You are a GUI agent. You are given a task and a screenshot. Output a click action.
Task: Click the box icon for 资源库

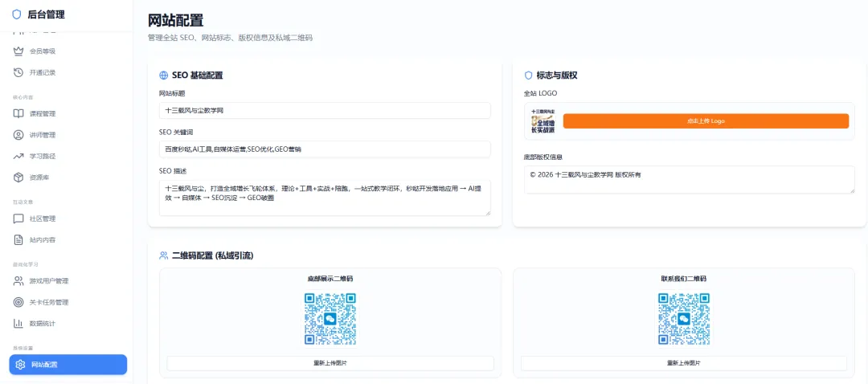pos(18,177)
